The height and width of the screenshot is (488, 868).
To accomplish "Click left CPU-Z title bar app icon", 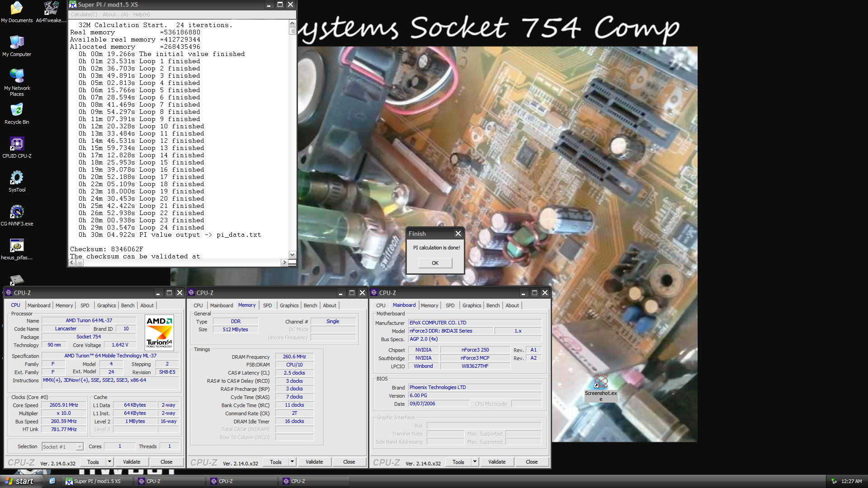I will 9,292.
